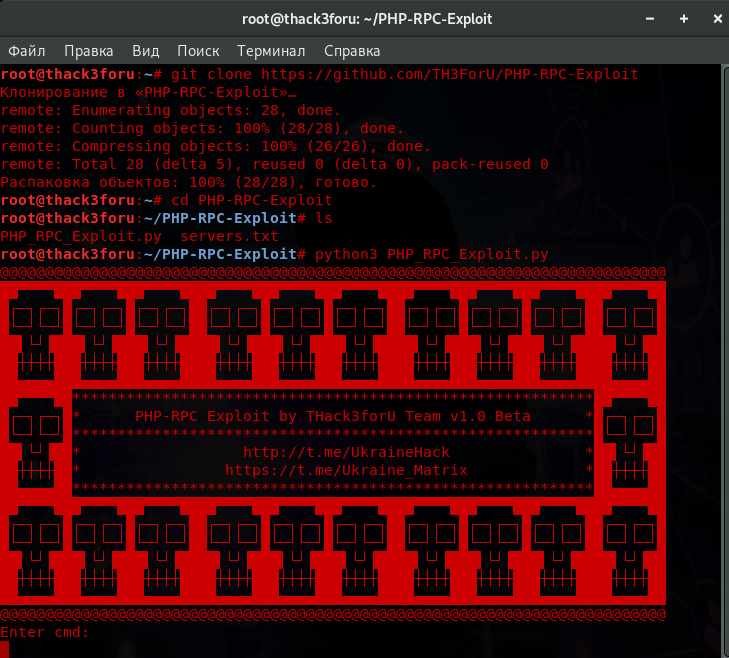Close the terminal window
This screenshot has height=658, width=729.
717,19
